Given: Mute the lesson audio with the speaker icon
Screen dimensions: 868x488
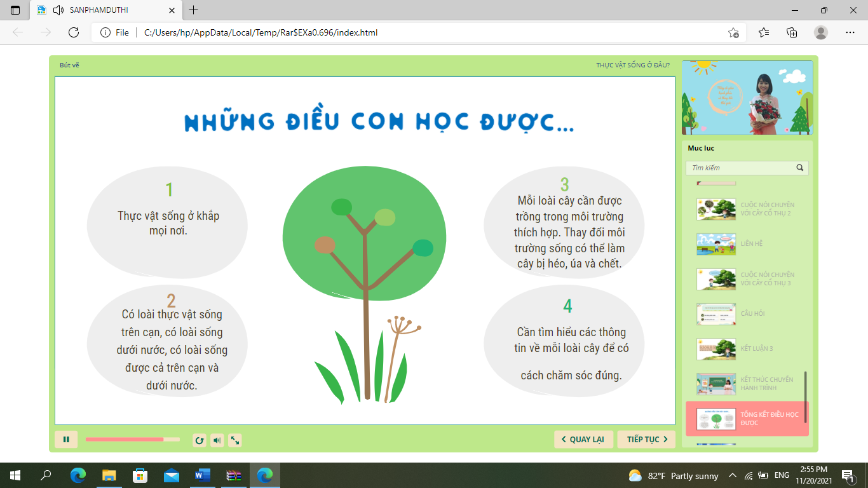Looking at the screenshot, I should coord(217,440).
